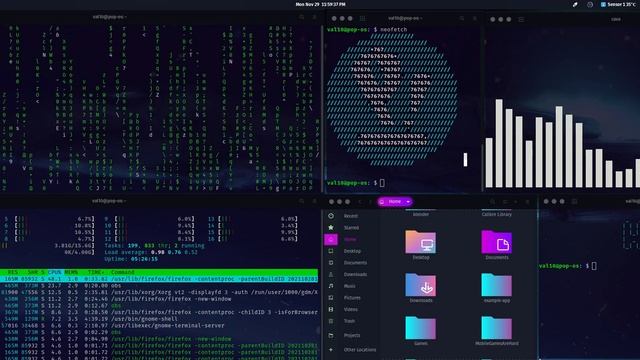This screenshot has height=360, width=640.
Task: Expand the Home path bar dropdown arrow
Action: (408, 202)
